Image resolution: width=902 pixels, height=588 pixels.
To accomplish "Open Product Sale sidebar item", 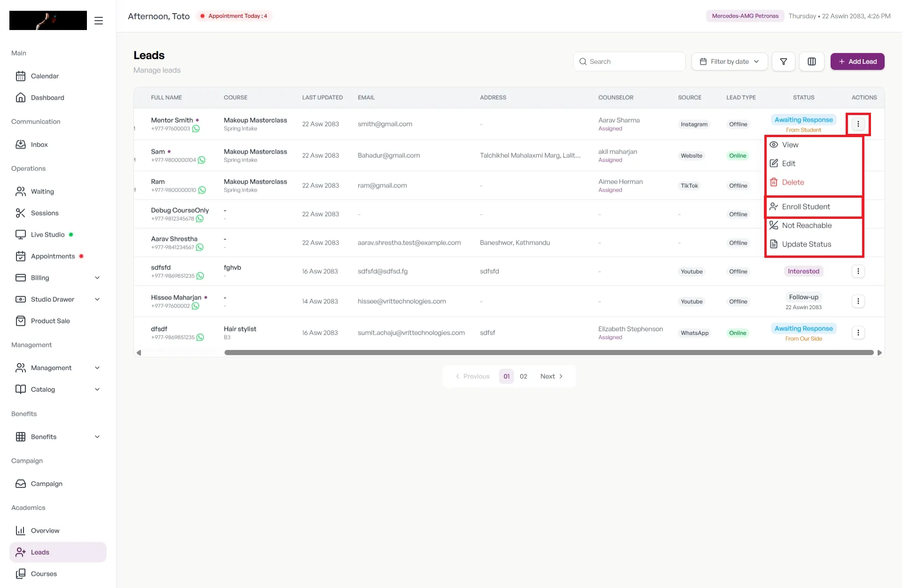I will [x=58, y=321].
